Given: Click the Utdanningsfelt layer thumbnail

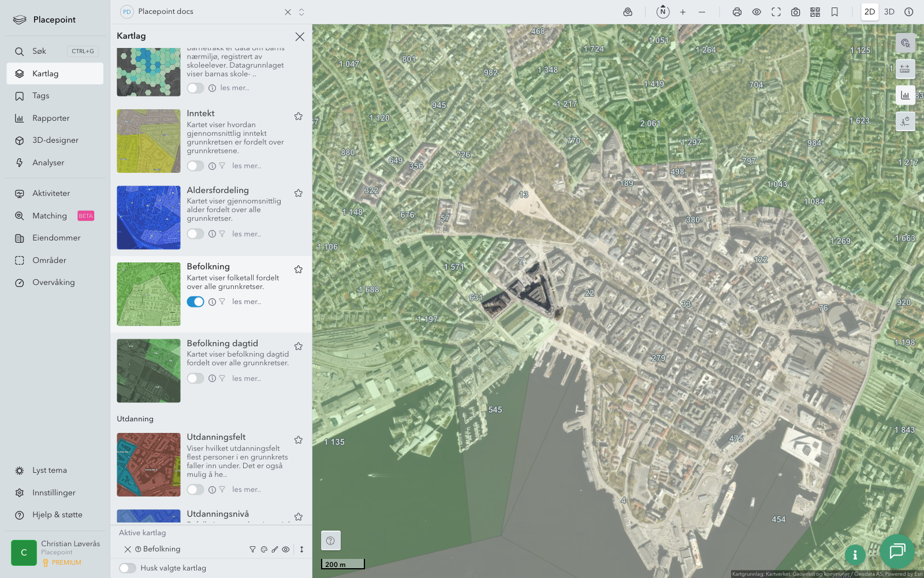Looking at the screenshot, I should 148,465.
